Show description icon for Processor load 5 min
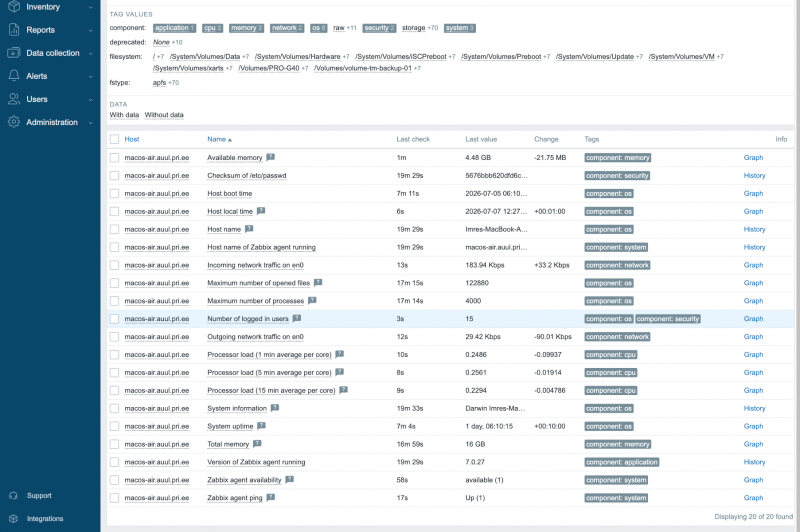 tap(339, 372)
